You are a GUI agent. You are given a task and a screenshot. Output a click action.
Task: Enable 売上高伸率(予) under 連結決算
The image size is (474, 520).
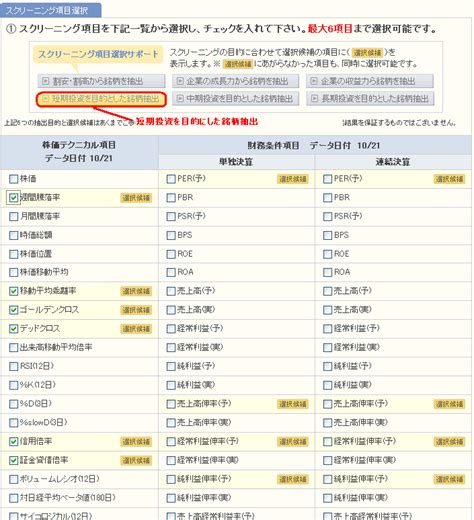pyautogui.click(x=327, y=404)
